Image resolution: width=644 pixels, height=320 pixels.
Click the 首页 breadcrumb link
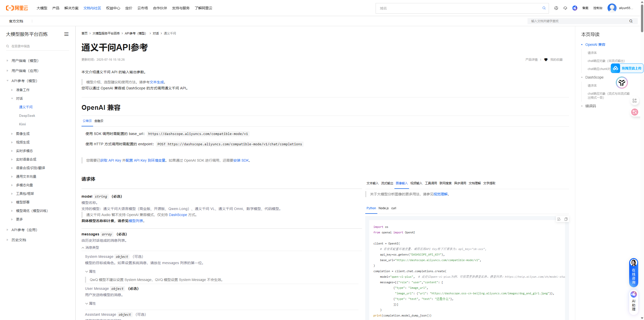[85, 33]
